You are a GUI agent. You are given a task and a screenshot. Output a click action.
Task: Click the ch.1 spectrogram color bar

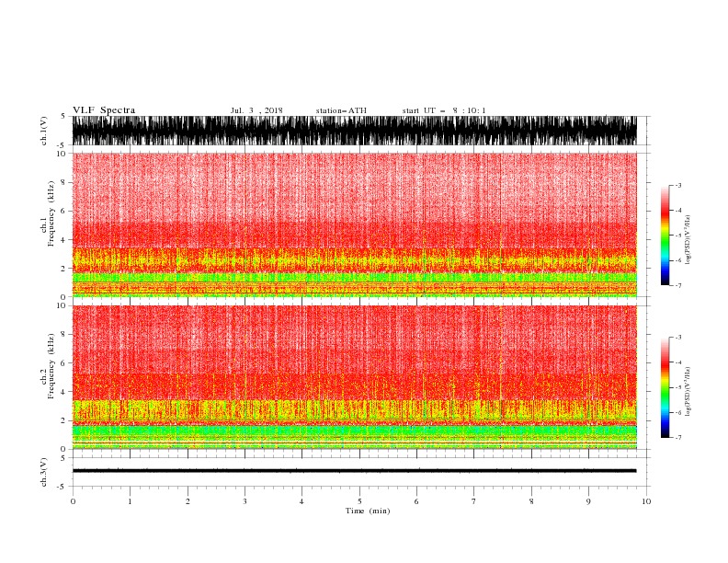665,236
